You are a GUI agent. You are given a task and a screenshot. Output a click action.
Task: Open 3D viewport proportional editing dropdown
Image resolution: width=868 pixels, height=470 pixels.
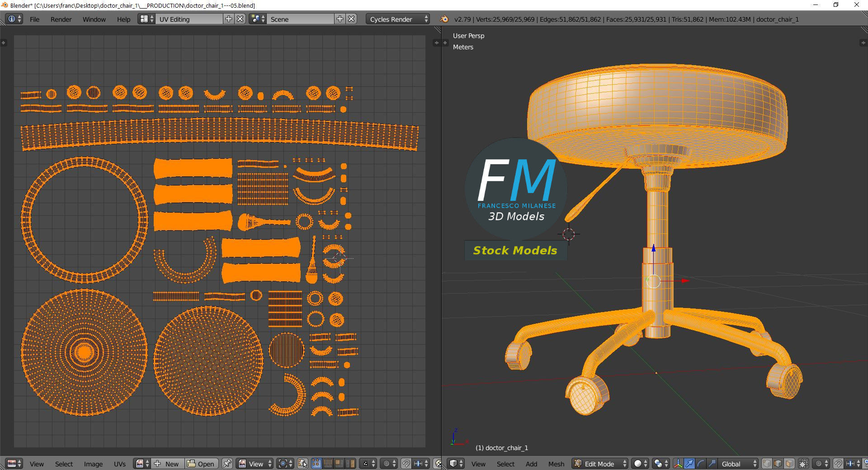coord(821,464)
